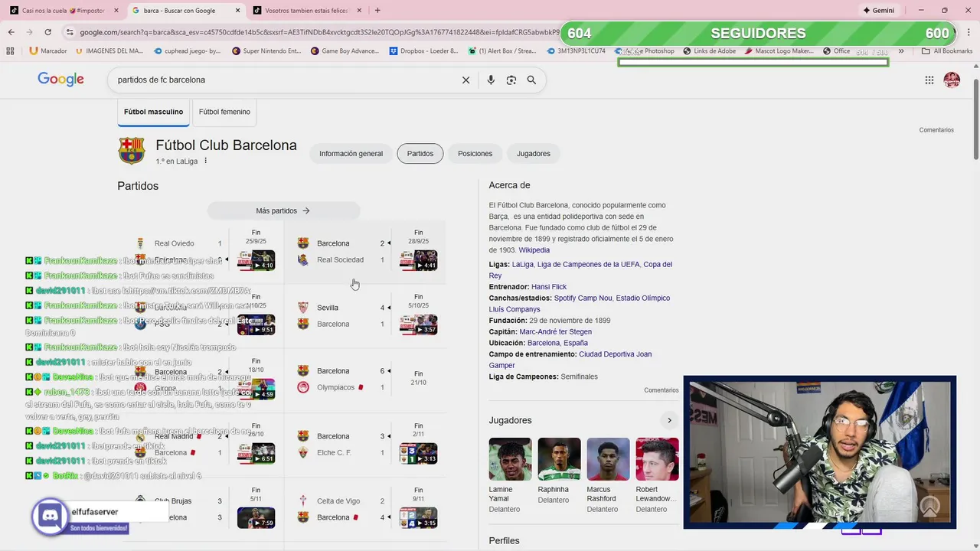The image size is (980, 551).
Task: Show hidden bookmarks with double chevron
Action: click(901, 51)
